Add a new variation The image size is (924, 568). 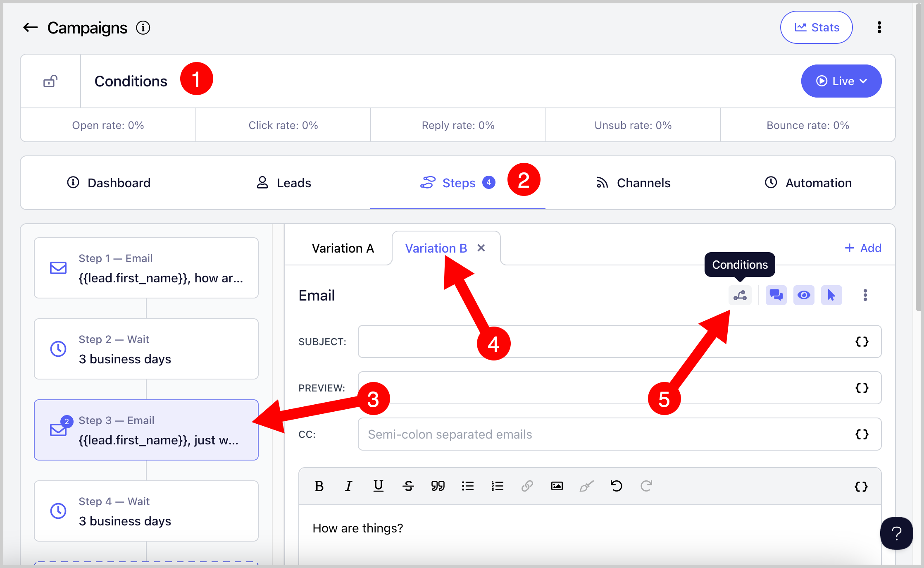(x=862, y=248)
